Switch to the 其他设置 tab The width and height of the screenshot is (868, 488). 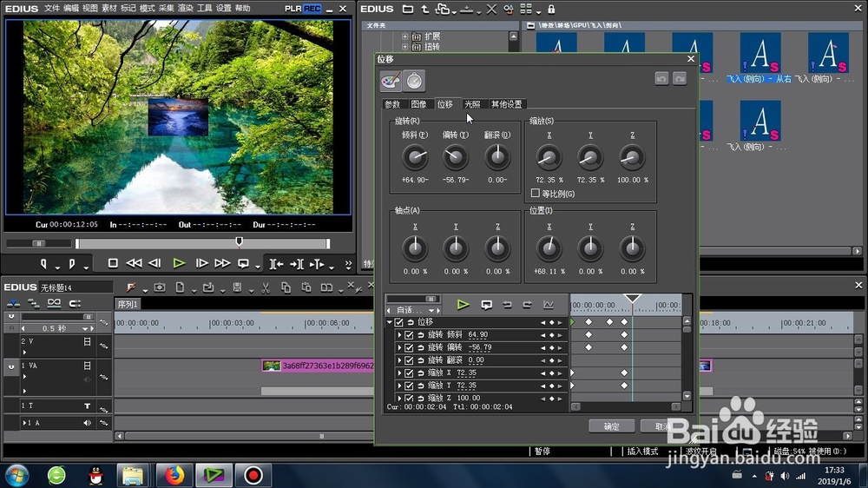[x=507, y=104]
